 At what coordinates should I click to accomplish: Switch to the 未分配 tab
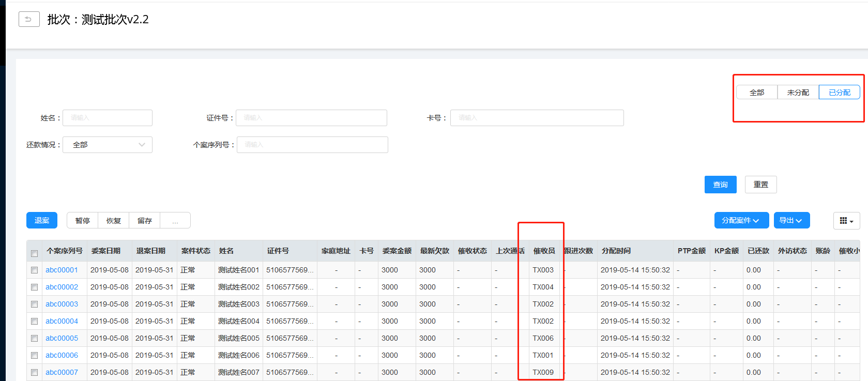[798, 93]
